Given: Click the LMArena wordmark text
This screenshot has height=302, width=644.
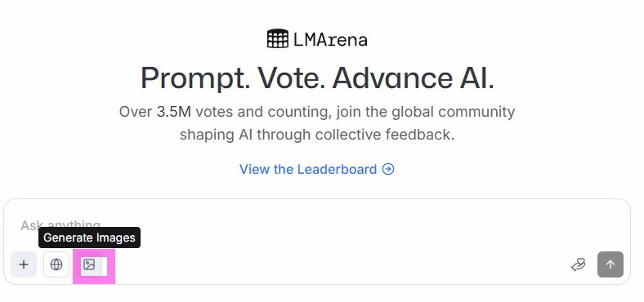Looking at the screenshot, I should pyautogui.click(x=330, y=40).
